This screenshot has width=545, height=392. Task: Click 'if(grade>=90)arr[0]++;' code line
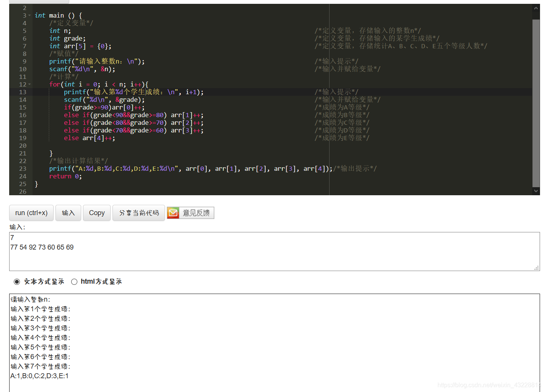pos(104,108)
